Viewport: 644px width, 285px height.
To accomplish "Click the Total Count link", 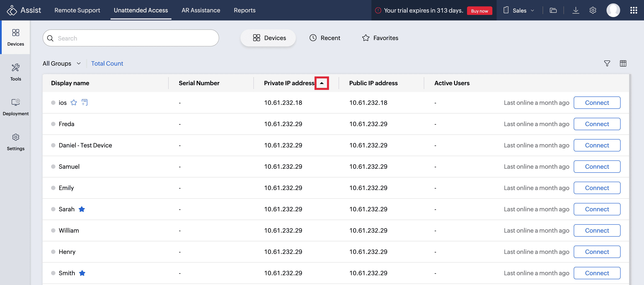I will coord(107,63).
